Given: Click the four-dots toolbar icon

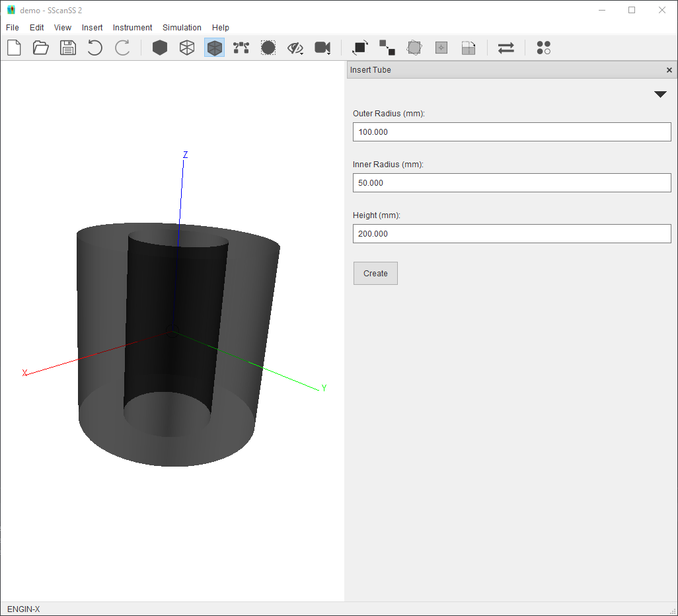Looking at the screenshot, I should (x=543, y=48).
